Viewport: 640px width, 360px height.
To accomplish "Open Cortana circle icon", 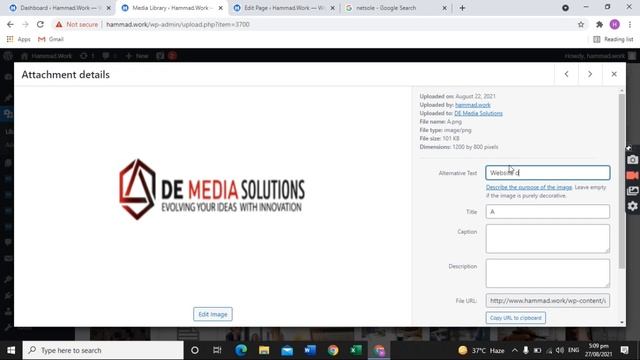I will coord(195,350).
